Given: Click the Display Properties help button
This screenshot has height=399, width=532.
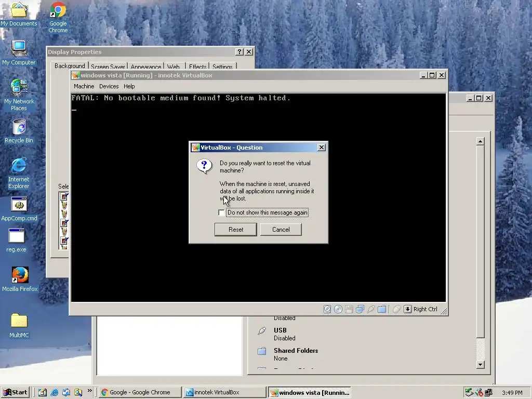Looking at the screenshot, I should [x=240, y=51].
